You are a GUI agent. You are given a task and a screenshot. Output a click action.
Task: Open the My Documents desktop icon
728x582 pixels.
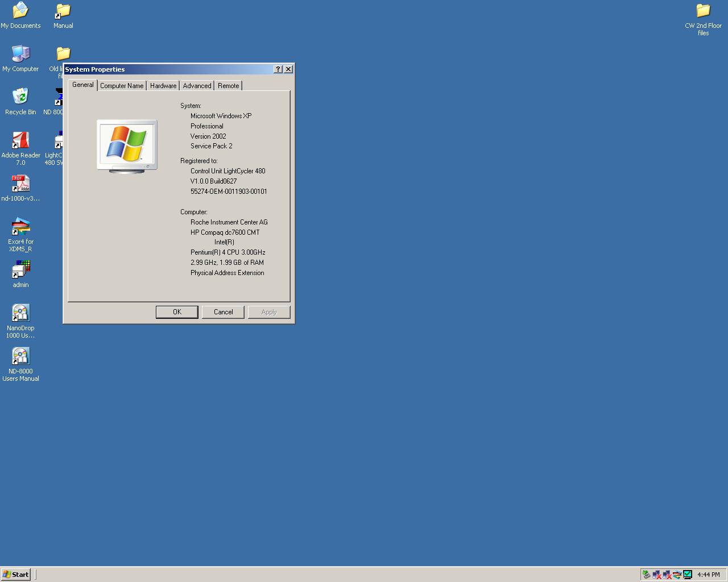20,11
